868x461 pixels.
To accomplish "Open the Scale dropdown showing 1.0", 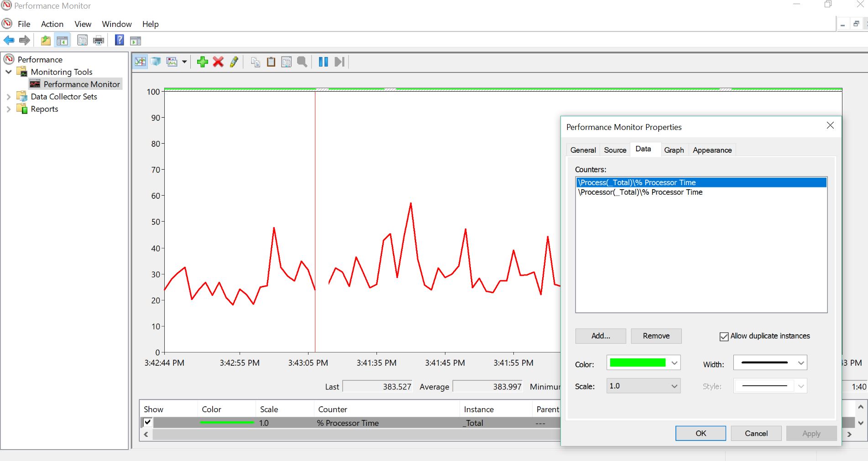I will (674, 386).
